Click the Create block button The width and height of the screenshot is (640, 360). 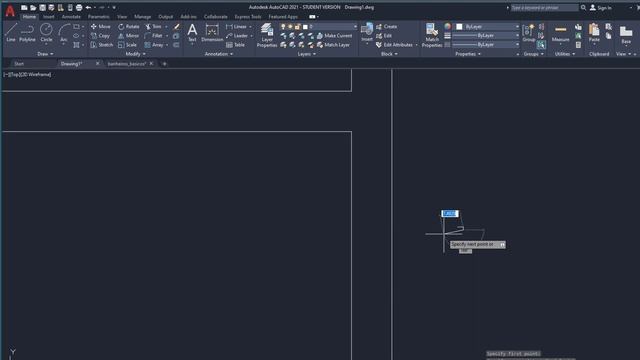(386, 27)
